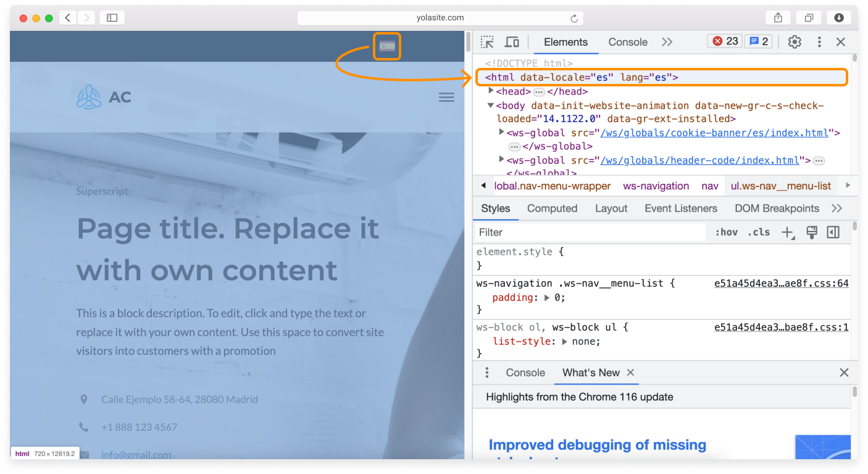The image size is (868, 474).
Task: Click the paintbrush rendering emulations icon
Action: tap(812, 232)
